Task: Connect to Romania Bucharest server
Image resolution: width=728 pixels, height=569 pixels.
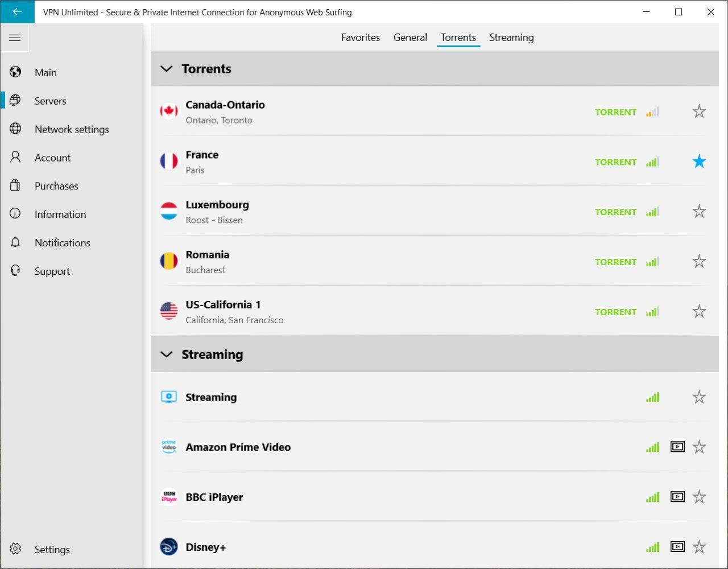Action: click(x=435, y=262)
